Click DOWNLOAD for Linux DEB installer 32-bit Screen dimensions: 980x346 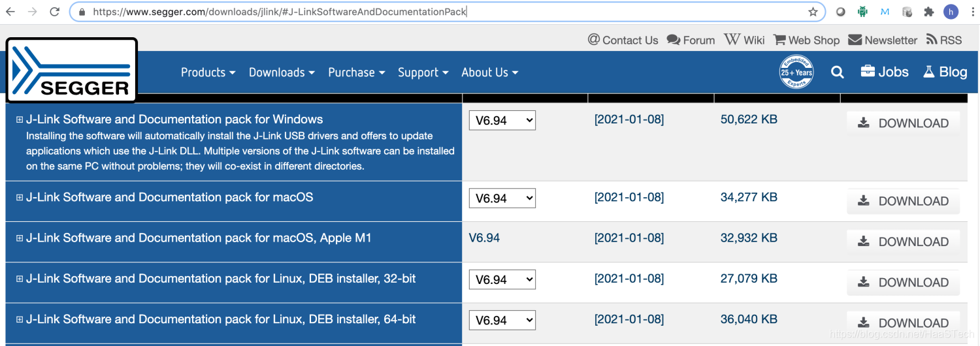[904, 282]
